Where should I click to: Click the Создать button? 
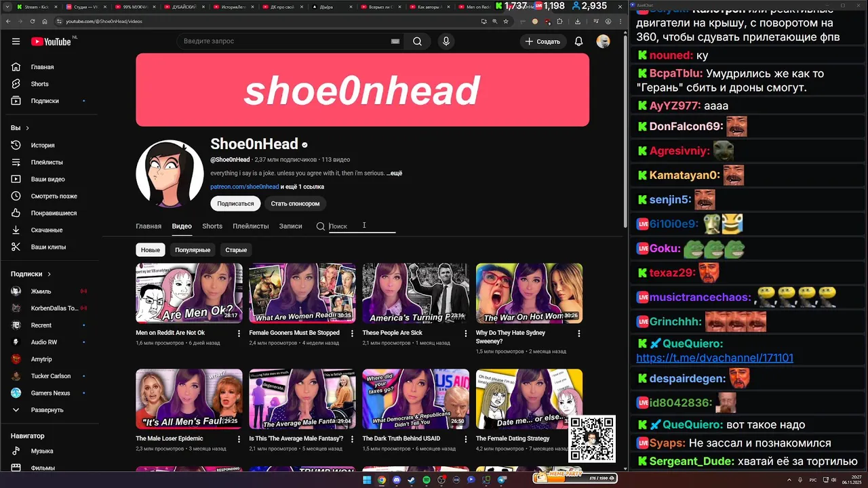(x=542, y=41)
